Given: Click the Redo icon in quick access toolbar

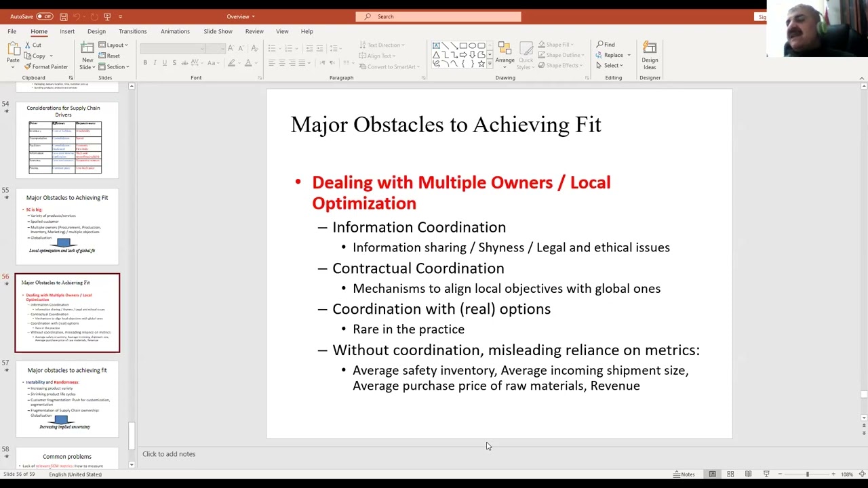Looking at the screenshot, I should [94, 16].
